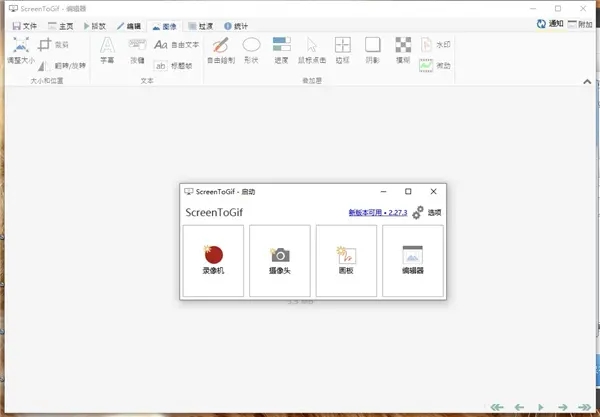Switch to the 文件 ribbon tab

pos(23,25)
